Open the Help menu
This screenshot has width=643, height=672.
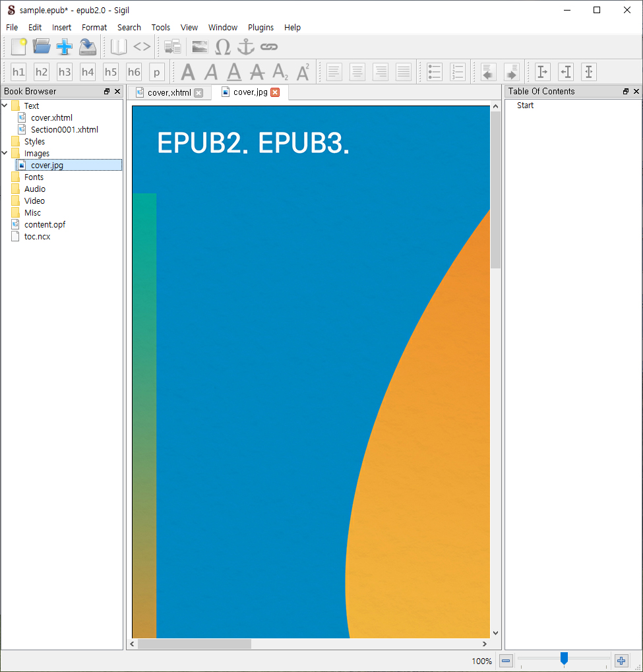pyautogui.click(x=292, y=28)
